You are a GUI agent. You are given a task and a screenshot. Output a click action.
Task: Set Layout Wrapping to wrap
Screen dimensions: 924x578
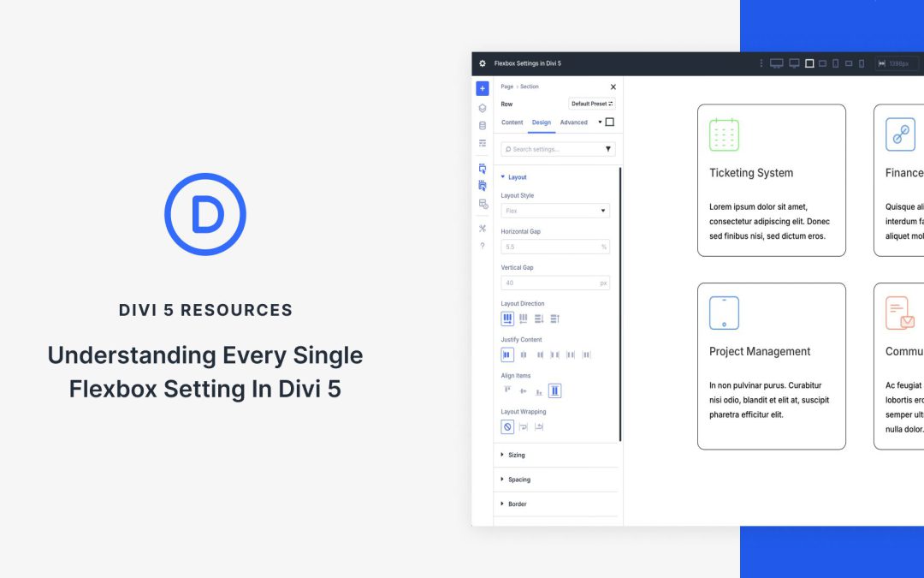pyautogui.click(x=524, y=427)
